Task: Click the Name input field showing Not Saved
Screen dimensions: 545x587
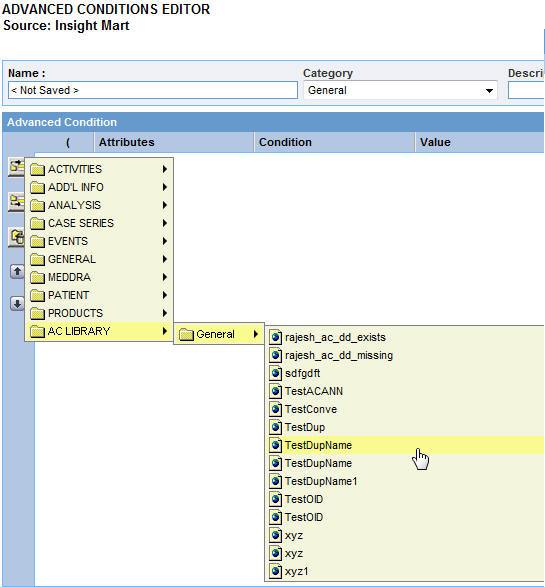Action: [x=153, y=90]
